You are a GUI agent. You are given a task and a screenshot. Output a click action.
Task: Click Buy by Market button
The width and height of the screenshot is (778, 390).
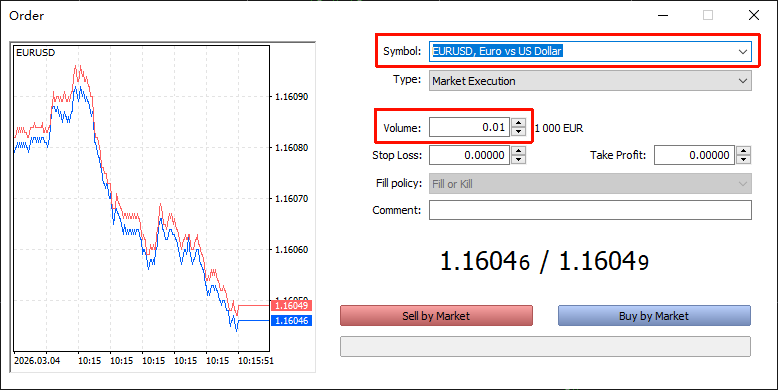[x=654, y=316]
